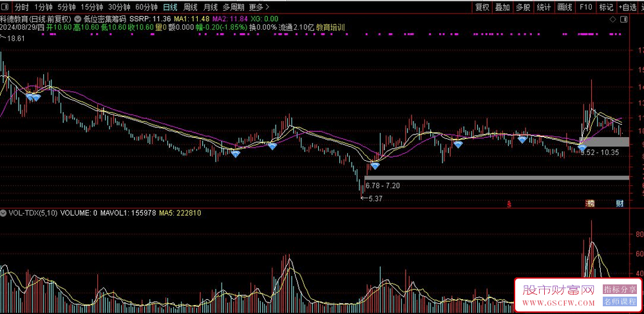Click the 复权 toolbar button
Image resolution: width=644 pixels, height=314 pixels.
coord(482,7)
